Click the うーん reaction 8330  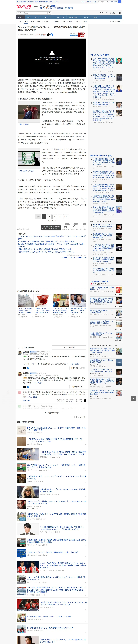pyautogui.click(x=79, y=400)
